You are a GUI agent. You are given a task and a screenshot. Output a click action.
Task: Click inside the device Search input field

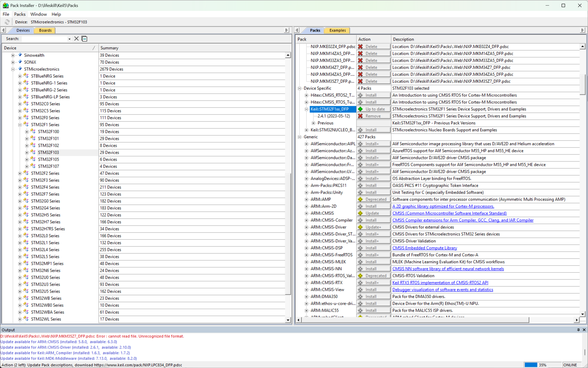point(44,39)
